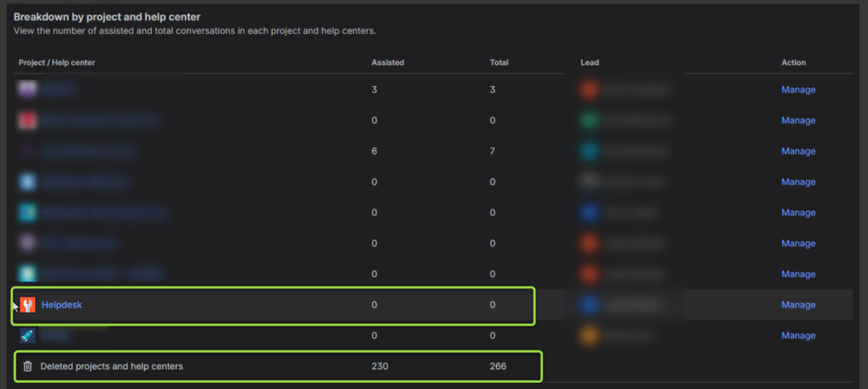Click the Total column header
The width and height of the screenshot is (868, 389).
[x=499, y=63]
